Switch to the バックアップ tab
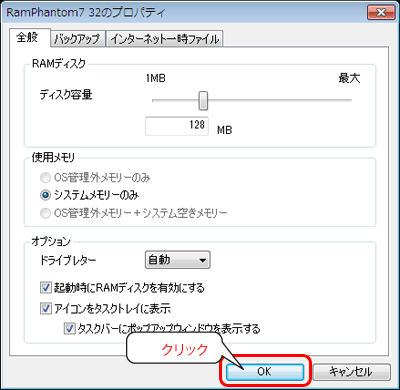The image size is (400, 390). point(78,39)
